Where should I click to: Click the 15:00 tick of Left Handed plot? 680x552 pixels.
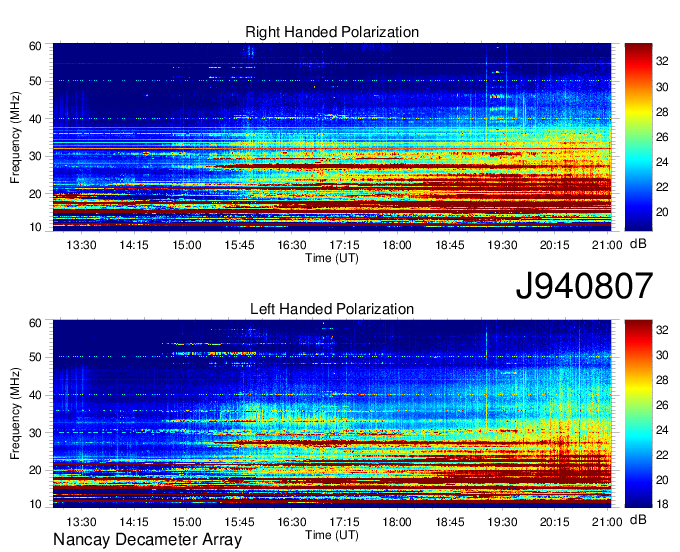(186, 522)
